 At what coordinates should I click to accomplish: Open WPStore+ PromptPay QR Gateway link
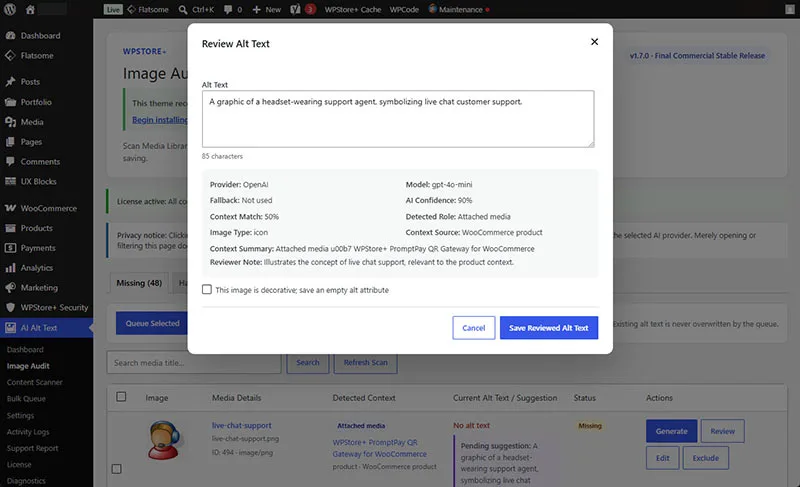(x=380, y=448)
